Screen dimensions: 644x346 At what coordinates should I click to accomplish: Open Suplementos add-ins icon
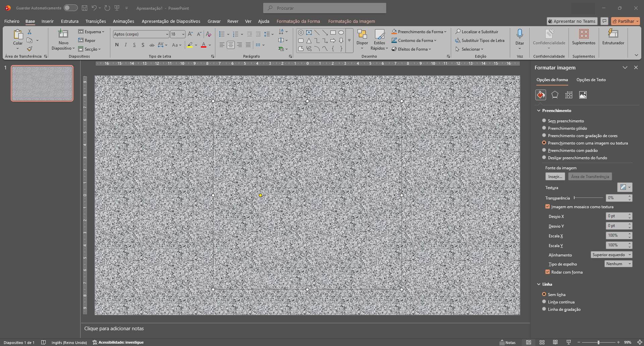click(x=584, y=34)
